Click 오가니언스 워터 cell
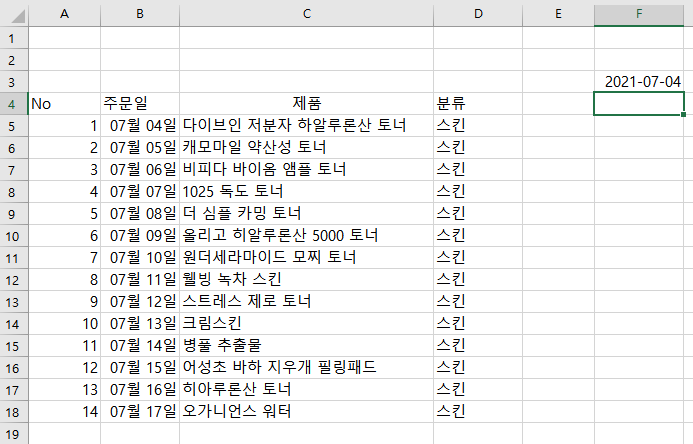The image size is (693, 444). [x=306, y=412]
